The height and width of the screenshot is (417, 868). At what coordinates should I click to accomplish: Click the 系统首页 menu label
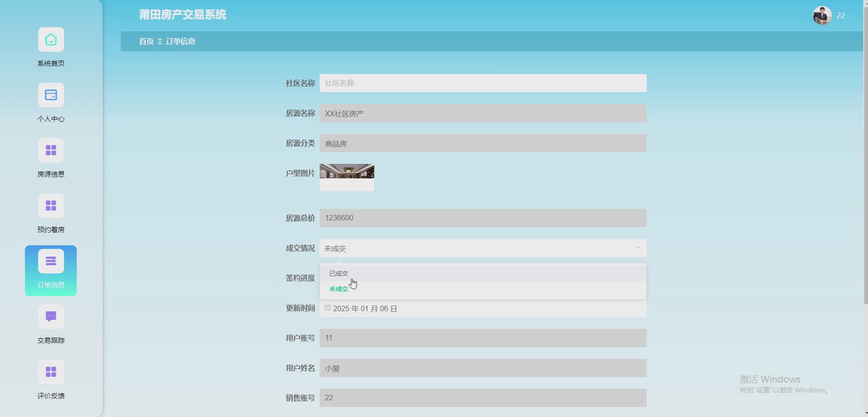(51, 64)
